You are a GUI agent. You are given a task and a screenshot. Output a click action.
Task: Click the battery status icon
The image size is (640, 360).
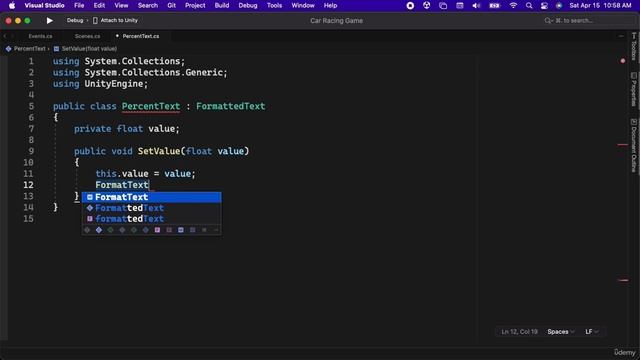click(495, 6)
